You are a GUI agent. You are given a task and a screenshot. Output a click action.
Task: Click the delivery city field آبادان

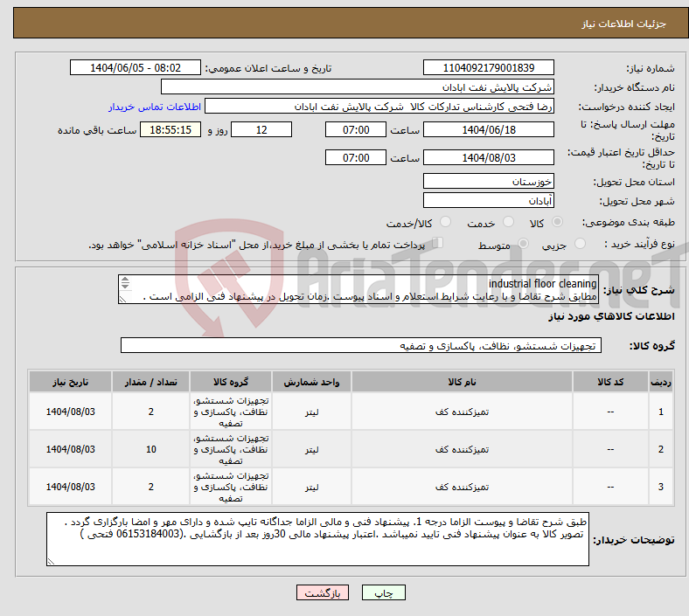[488, 200]
